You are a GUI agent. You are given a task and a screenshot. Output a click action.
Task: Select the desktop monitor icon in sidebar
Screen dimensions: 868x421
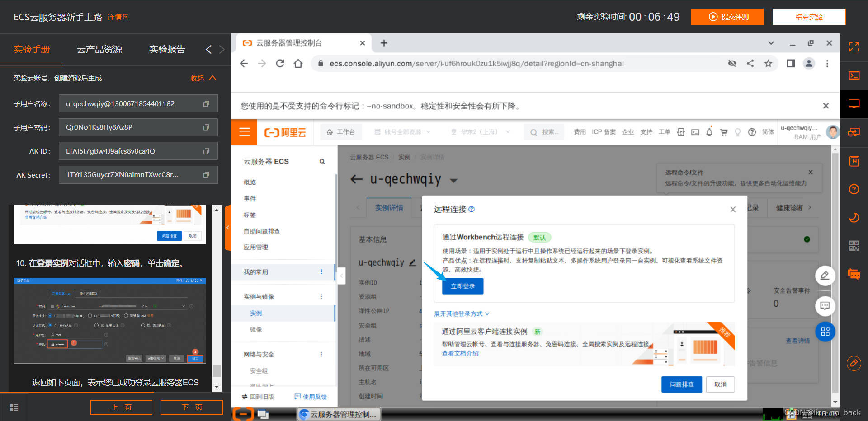click(854, 104)
